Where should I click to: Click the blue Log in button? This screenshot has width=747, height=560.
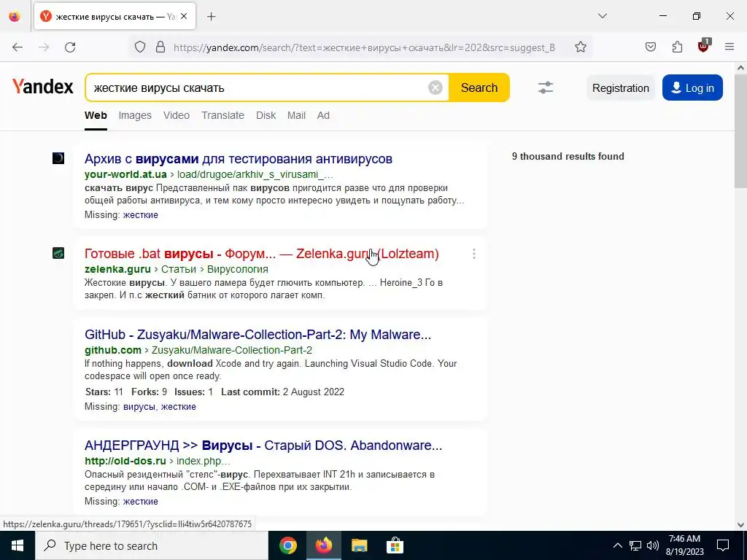692,88
